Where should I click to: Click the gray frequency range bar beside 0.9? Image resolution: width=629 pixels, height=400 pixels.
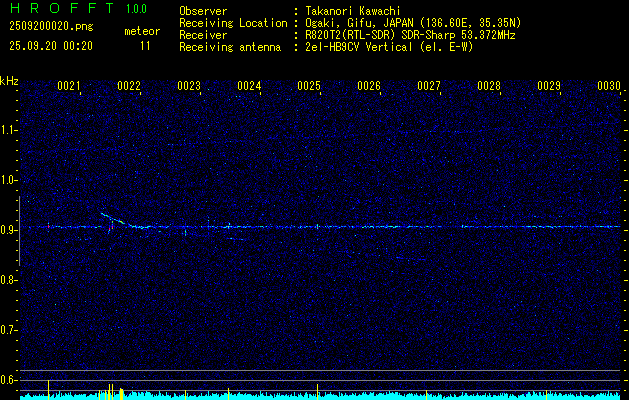click(19, 231)
